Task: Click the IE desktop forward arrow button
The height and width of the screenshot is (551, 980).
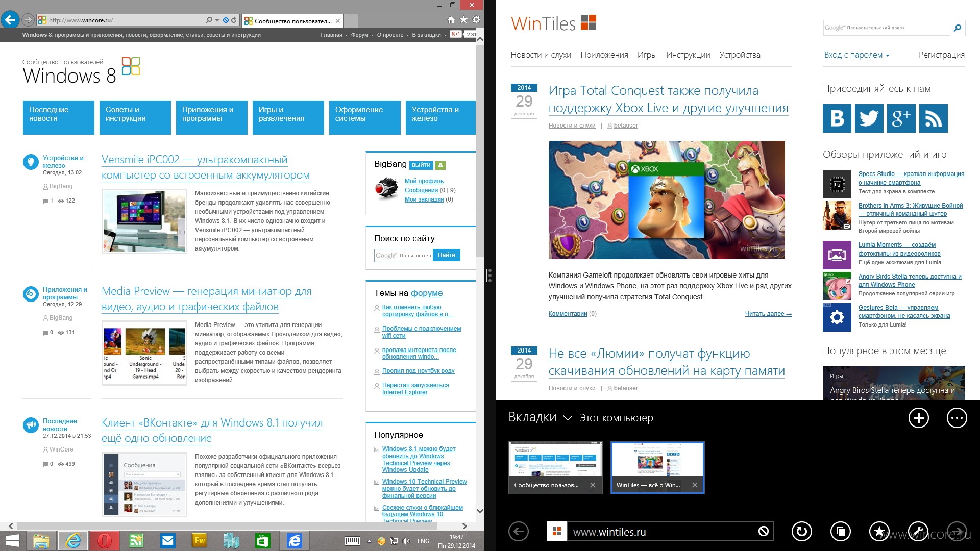Action: [x=28, y=20]
